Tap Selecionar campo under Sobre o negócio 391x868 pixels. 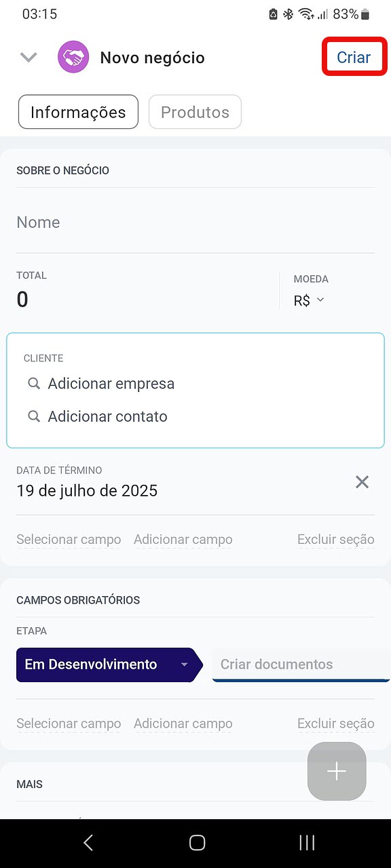[x=69, y=540]
